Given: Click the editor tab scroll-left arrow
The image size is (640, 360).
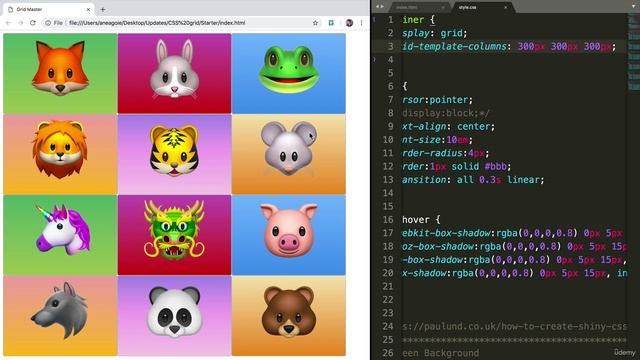Looking at the screenshot, I should tap(378, 6).
